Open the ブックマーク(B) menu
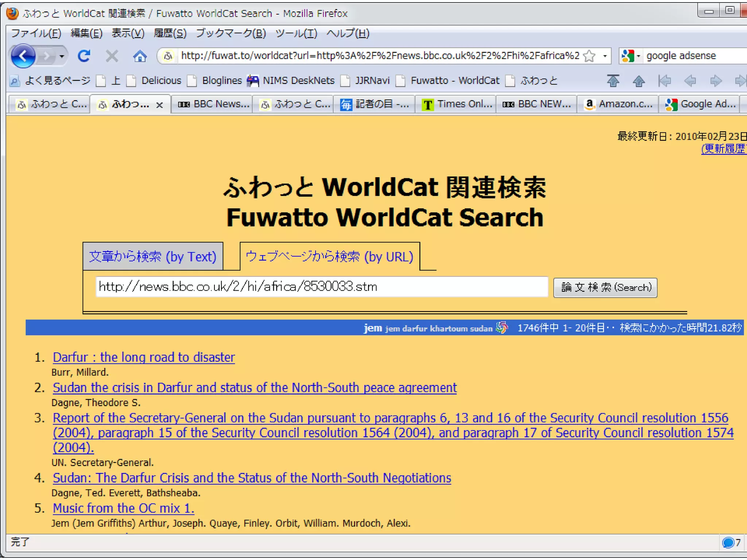 [231, 33]
